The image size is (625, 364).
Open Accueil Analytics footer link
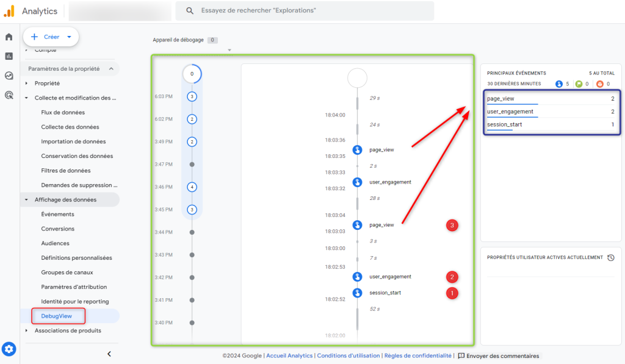point(289,355)
